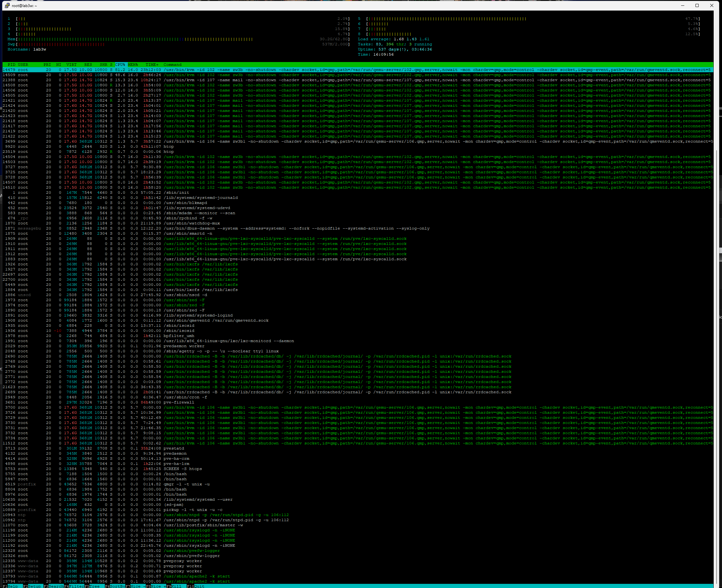Viewport: 722px width, 588px height.
Task: Click the NI column header
Action: [x=58, y=65]
